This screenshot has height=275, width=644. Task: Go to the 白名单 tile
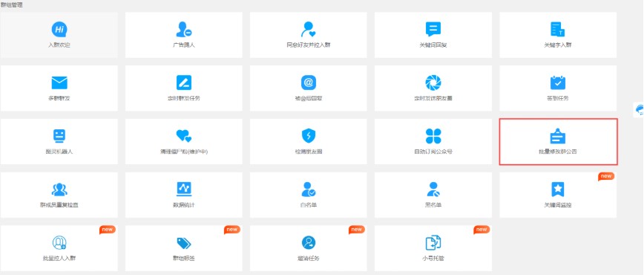pos(308,195)
